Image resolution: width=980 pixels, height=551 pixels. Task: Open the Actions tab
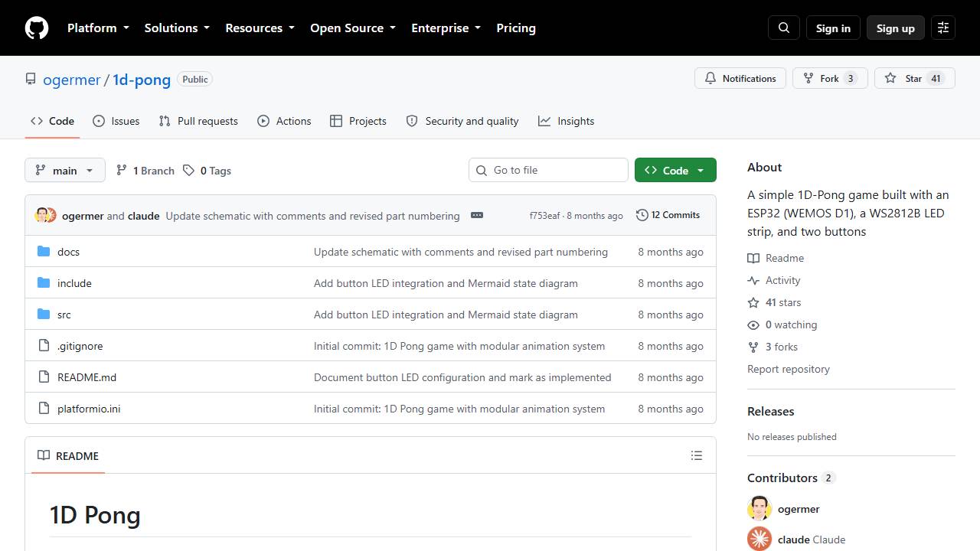(284, 121)
